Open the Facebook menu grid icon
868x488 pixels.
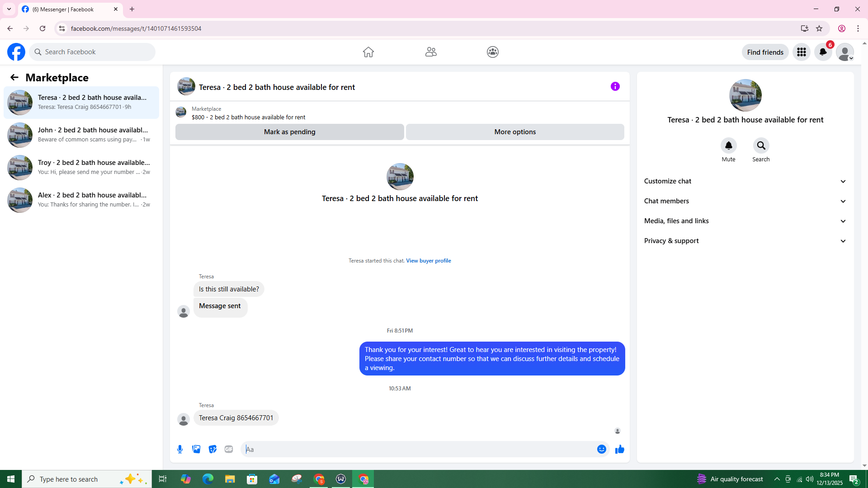(x=802, y=52)
